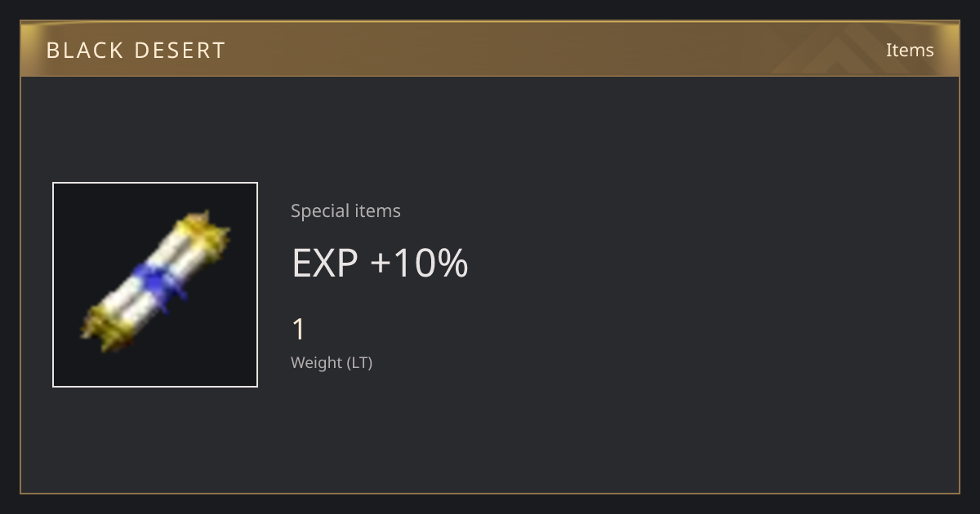The height and width of the screenshot is (514, 980).
Task: Click the EXP +10% item name
Action: point(380,263)
